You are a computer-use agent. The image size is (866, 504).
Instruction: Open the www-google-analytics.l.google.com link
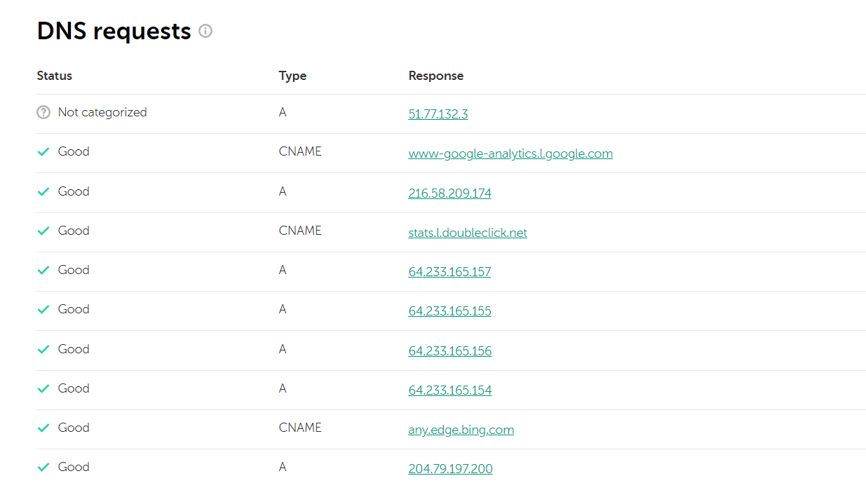[x=510, y=154]
